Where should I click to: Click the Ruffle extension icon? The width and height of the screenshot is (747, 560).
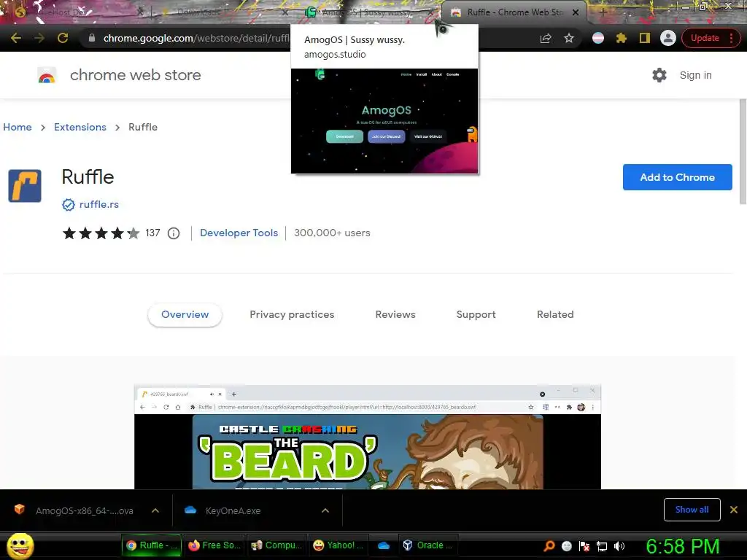(25, 186)
